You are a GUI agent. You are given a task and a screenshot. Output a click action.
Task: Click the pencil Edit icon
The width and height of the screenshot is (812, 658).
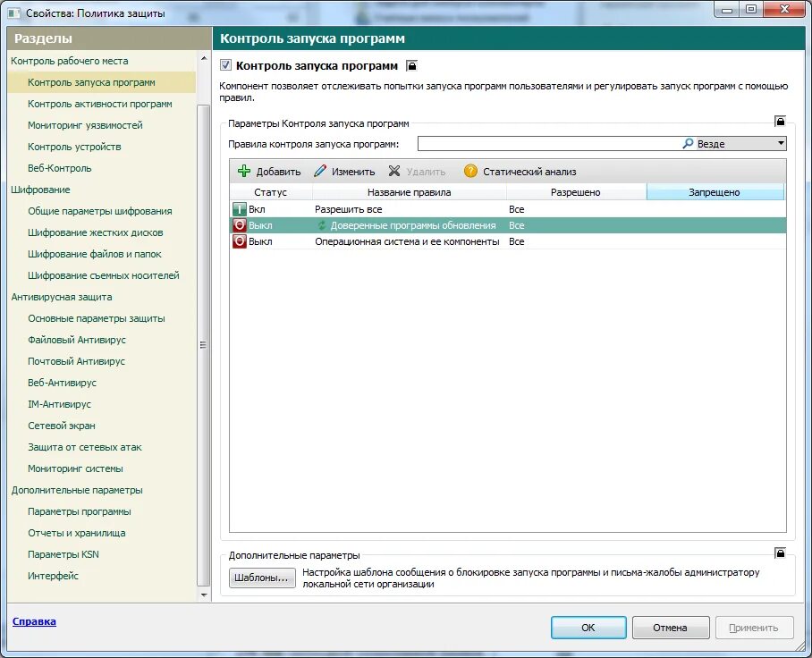320,171
